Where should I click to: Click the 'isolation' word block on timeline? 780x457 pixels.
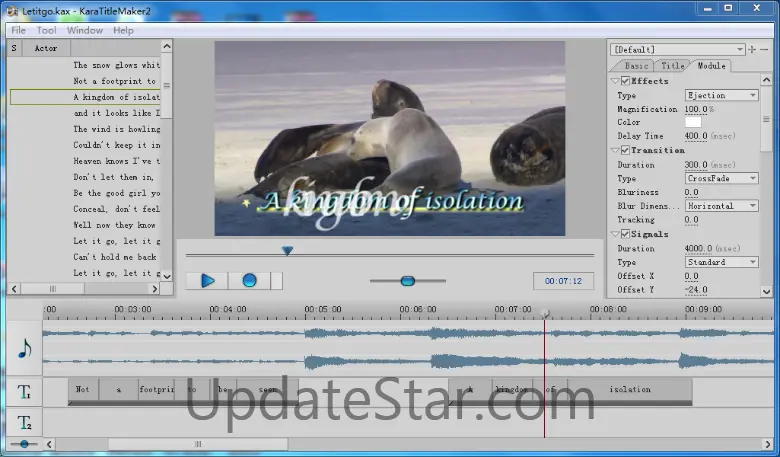[x=629, y=390]
